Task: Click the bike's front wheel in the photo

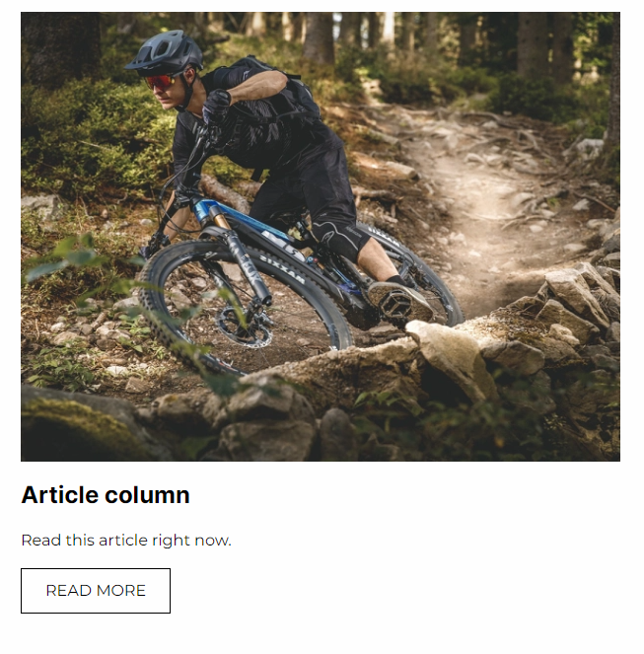Action: pos(244,309)
